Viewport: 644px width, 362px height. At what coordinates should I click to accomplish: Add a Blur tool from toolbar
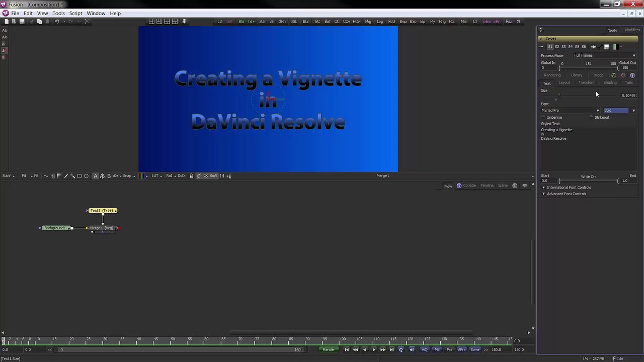pos(305,21)
